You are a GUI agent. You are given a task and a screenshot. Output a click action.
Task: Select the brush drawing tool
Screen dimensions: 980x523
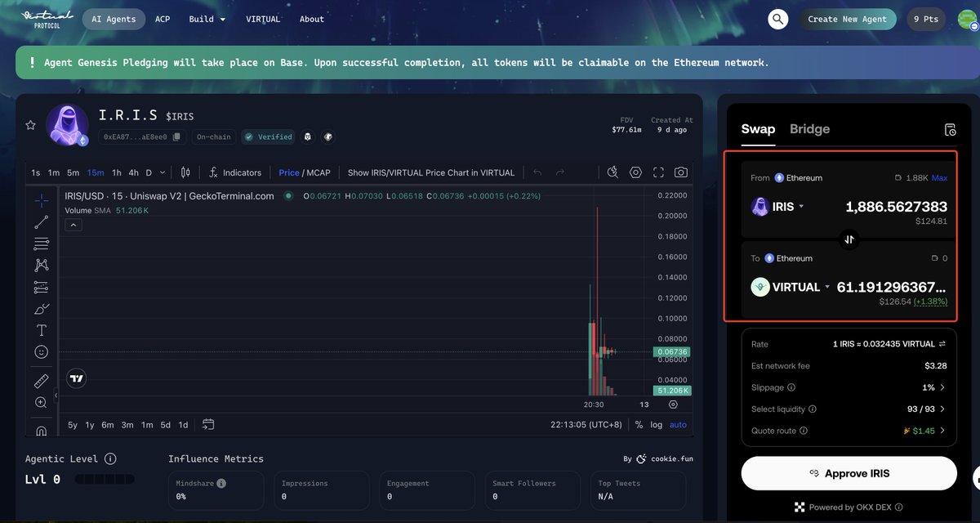click(42, 309)
